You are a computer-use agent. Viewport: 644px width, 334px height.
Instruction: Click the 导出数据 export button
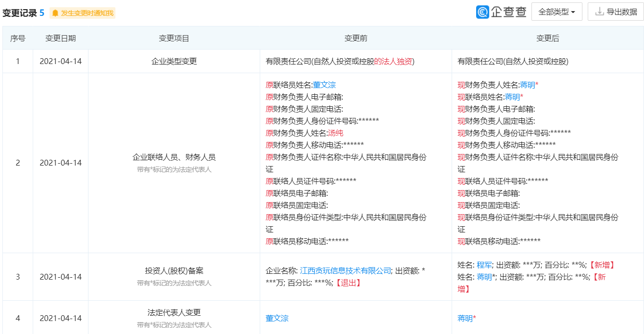(615, 12)
